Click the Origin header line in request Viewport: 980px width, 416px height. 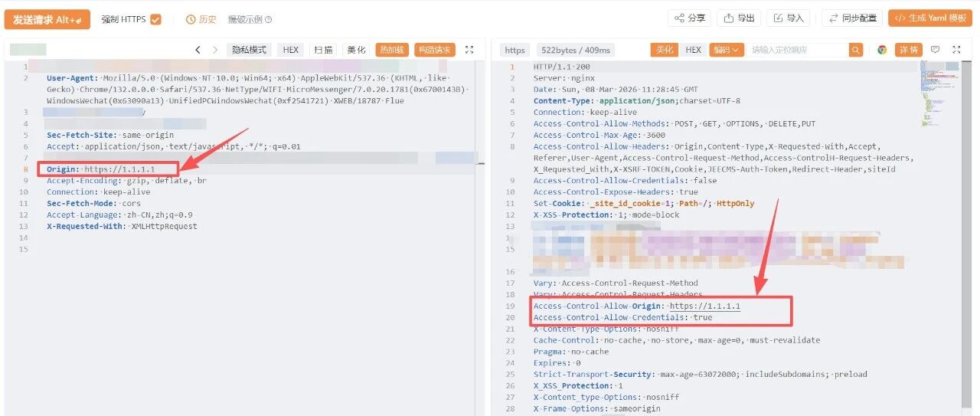(100, 169)
